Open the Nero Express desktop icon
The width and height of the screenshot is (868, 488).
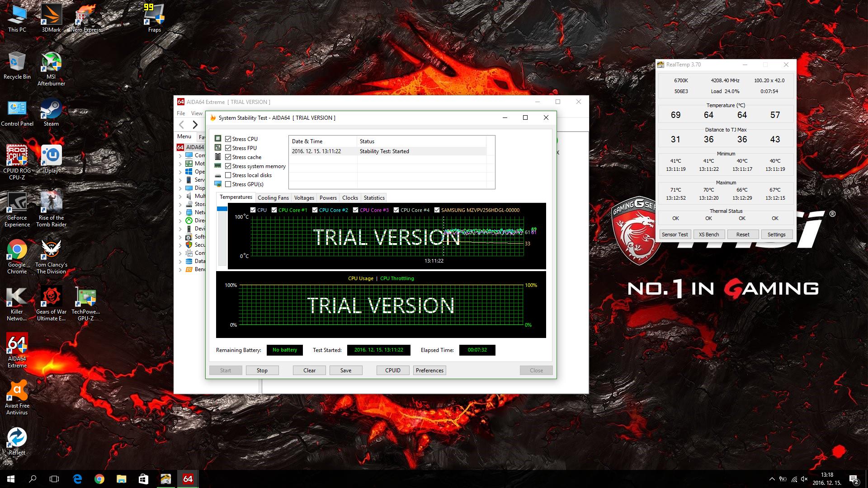[85, 18]
